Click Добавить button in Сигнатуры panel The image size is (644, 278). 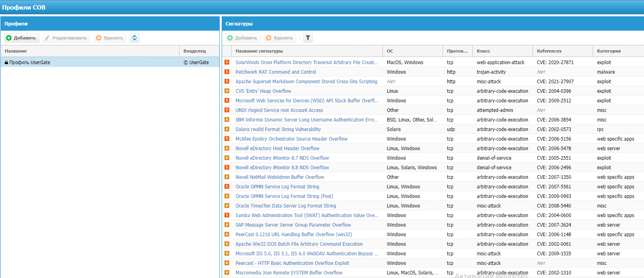243,38
